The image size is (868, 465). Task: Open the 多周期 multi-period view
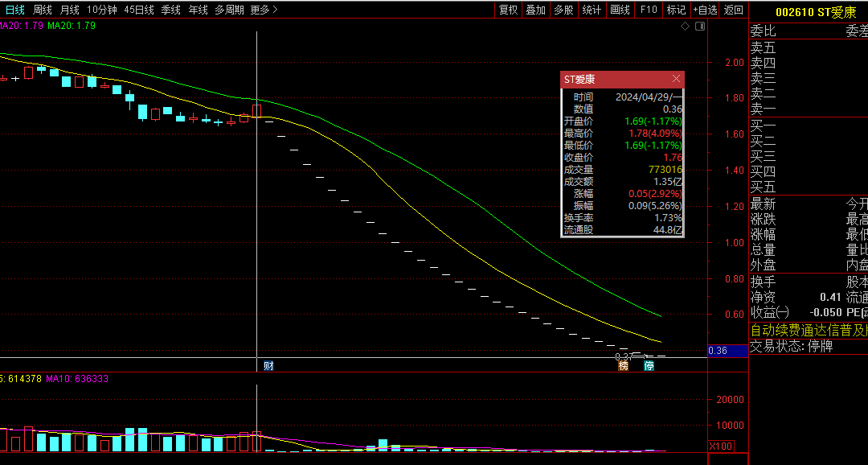click(229, 10)
